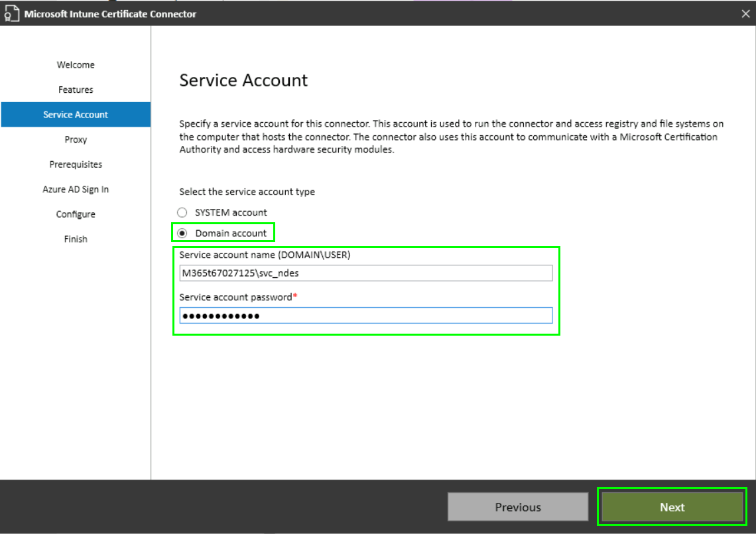Click the 'Service account password' label
756x534 pixels.
pos(235,298)
